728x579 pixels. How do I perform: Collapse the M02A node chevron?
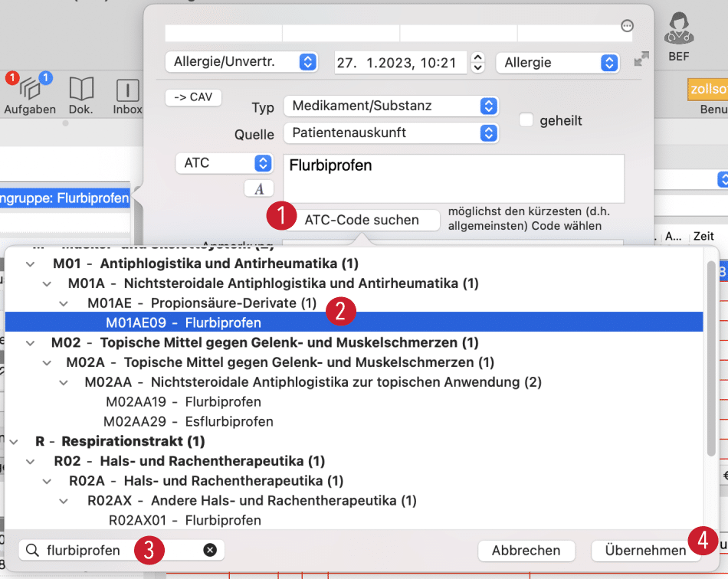[x=47, y=363]
